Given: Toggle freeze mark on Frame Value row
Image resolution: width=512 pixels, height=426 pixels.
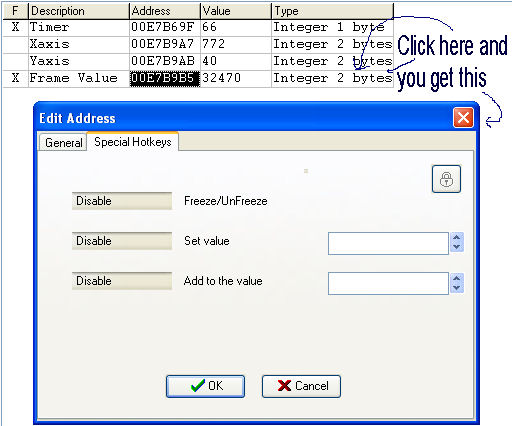Looking at the screenshot, I should pyautogui.click(x=15, y=78).
